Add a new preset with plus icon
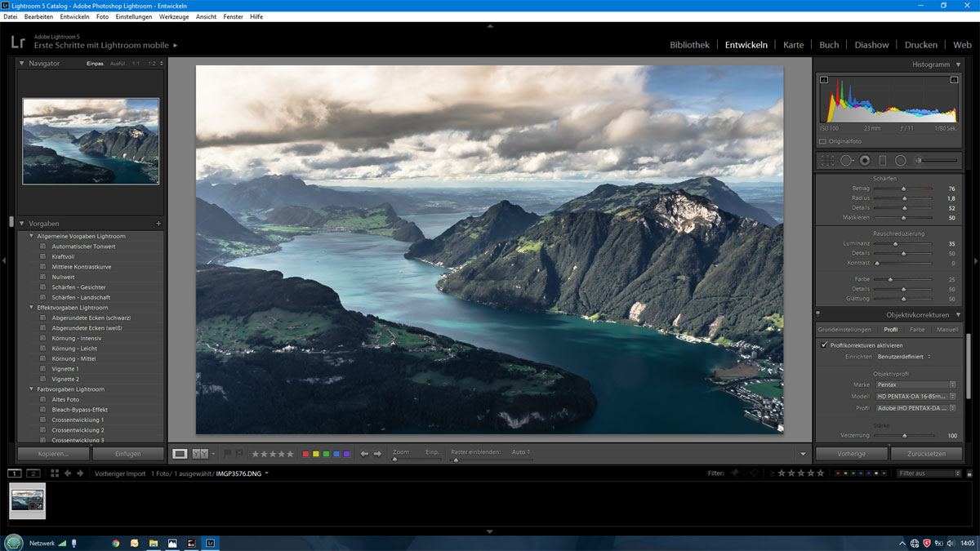Screen dimensions: 980x551 [x=158, y=224]
